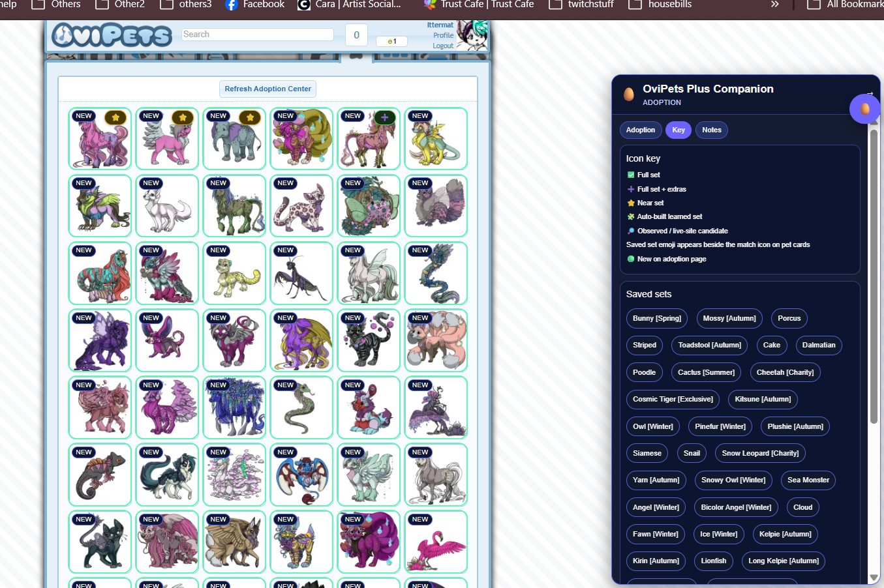Image resolution: width=884 pixels, height=588 pixels.
Task: Click the Companion panel scroll-down arrow
Action: point(874,578)
